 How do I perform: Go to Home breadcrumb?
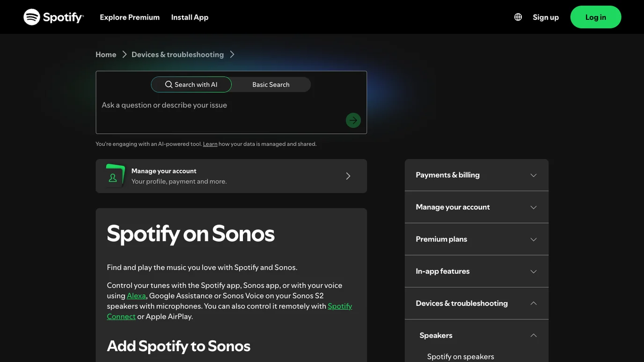(106, 54)
